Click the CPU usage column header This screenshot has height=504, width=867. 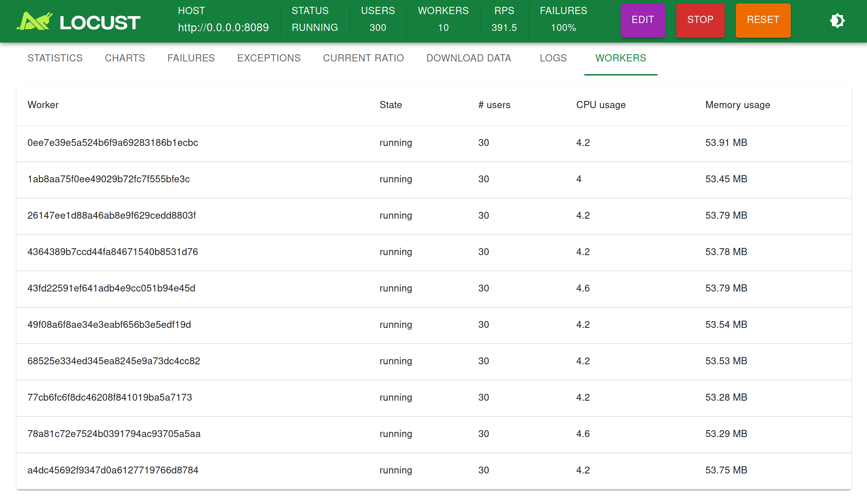(601, 105)
